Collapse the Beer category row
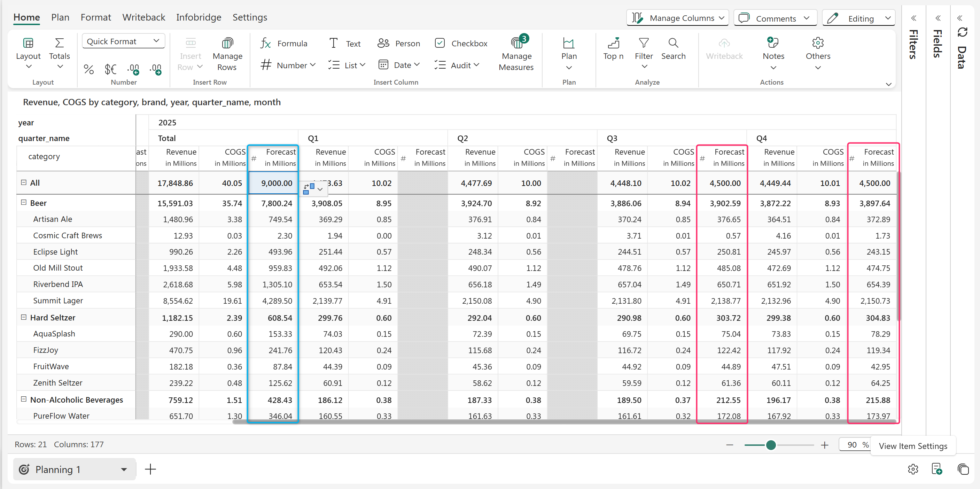This screenshot has height=489, width=980. pyautogui.click(x=24, y=202)
